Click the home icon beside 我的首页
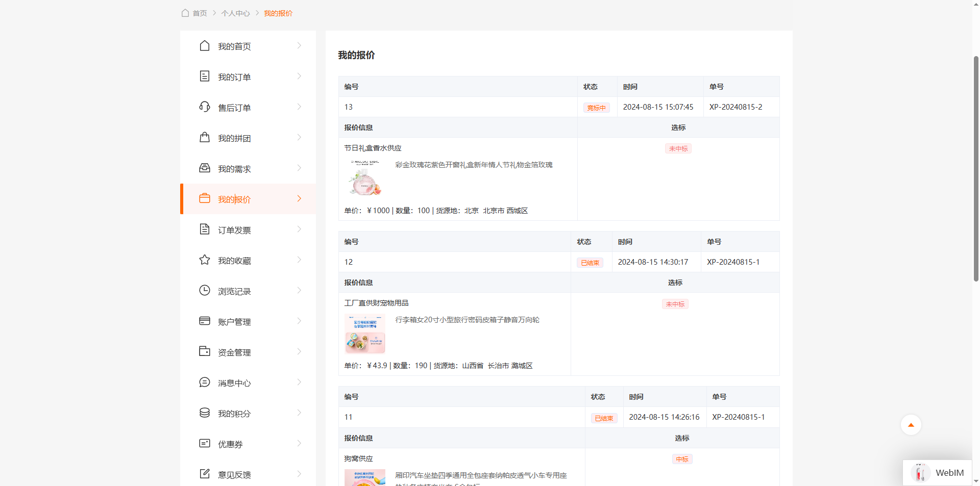980x486 pixels. (x=205, y=46)
